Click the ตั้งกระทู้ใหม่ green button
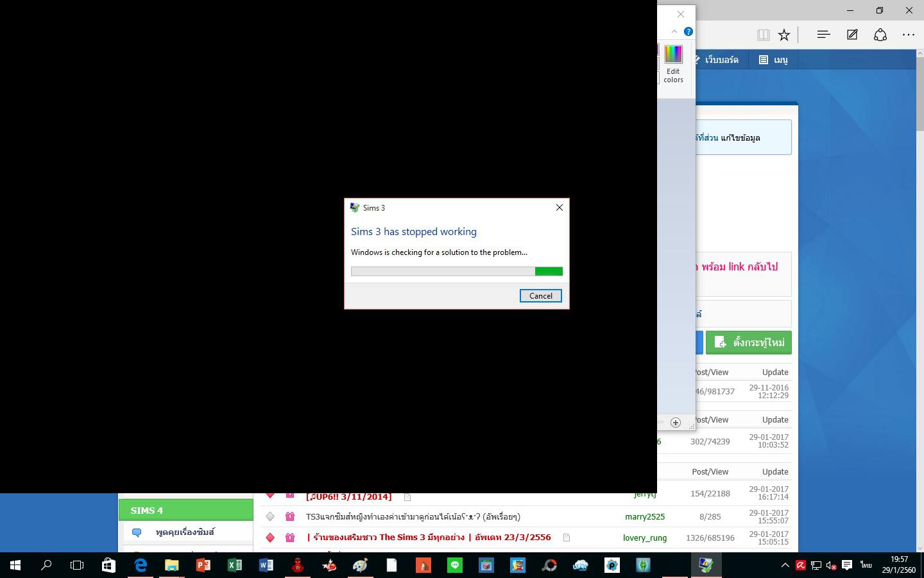The height and width of the screenshot is (578, 924). click(749, 342)
